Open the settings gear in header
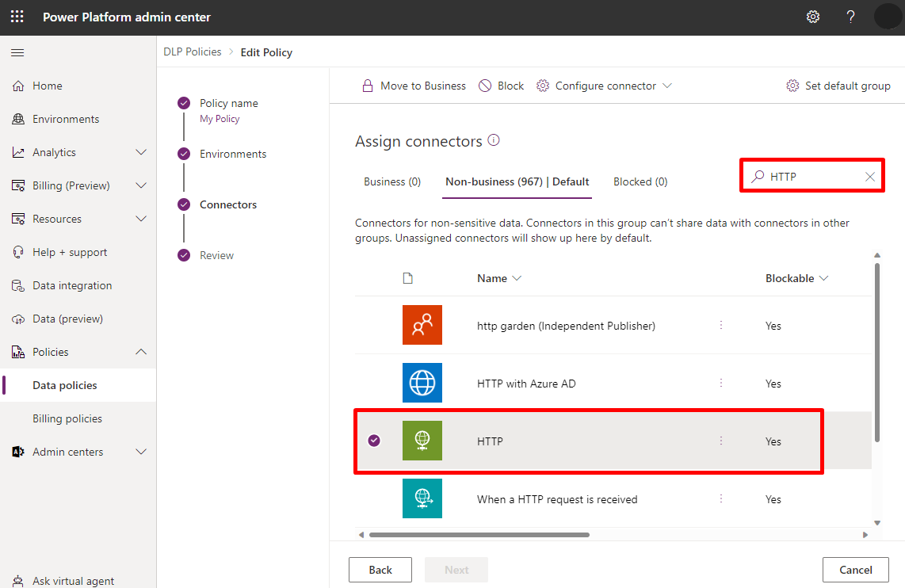905x588 pixels. click(812, 17)
